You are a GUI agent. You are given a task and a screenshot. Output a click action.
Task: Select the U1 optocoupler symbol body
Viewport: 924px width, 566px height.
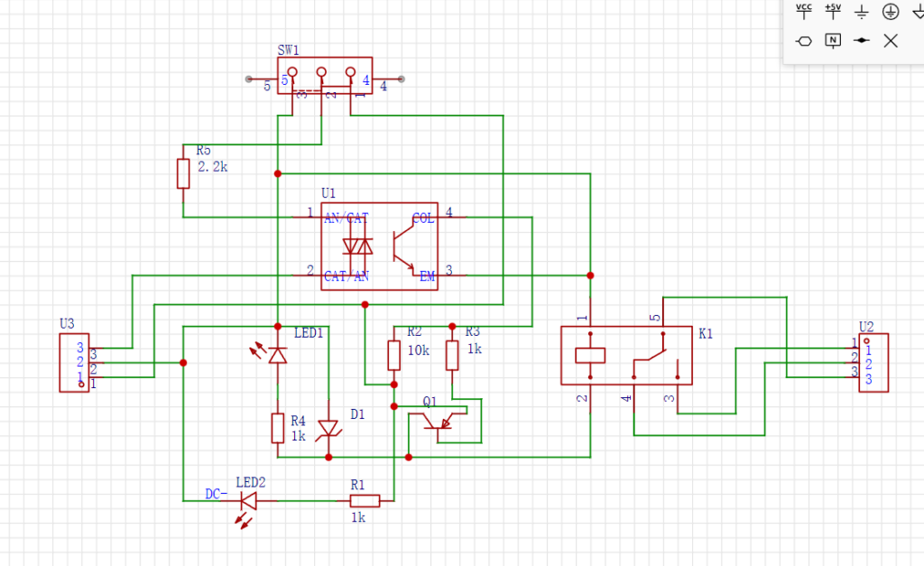point(380,246)
